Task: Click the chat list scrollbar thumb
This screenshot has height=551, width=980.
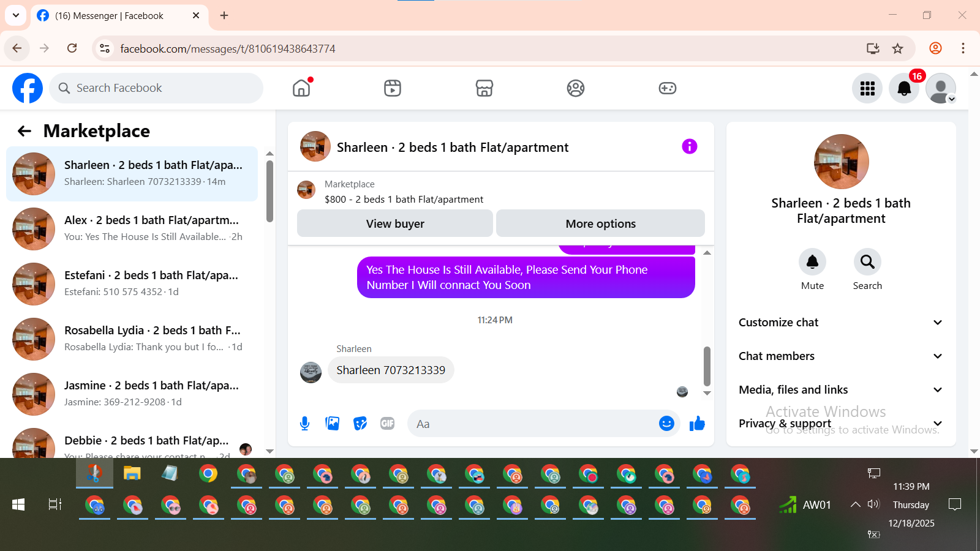Action: (x=269, y=191)
